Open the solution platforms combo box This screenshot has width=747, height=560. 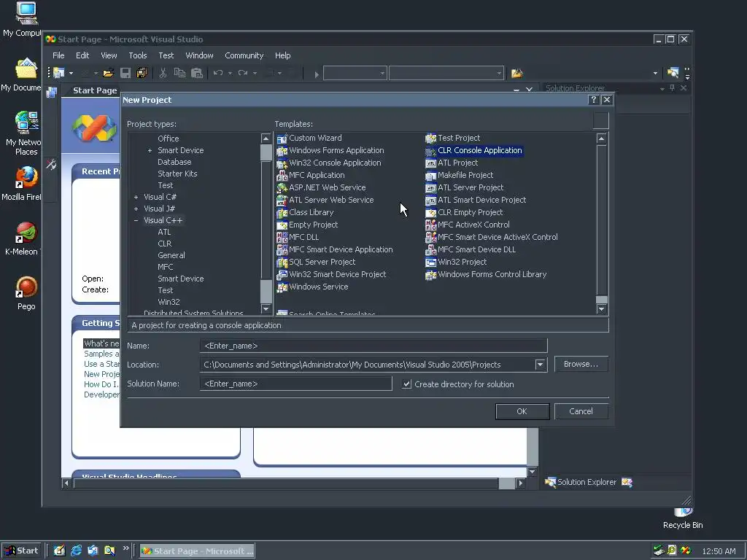(x=446, y=74)
